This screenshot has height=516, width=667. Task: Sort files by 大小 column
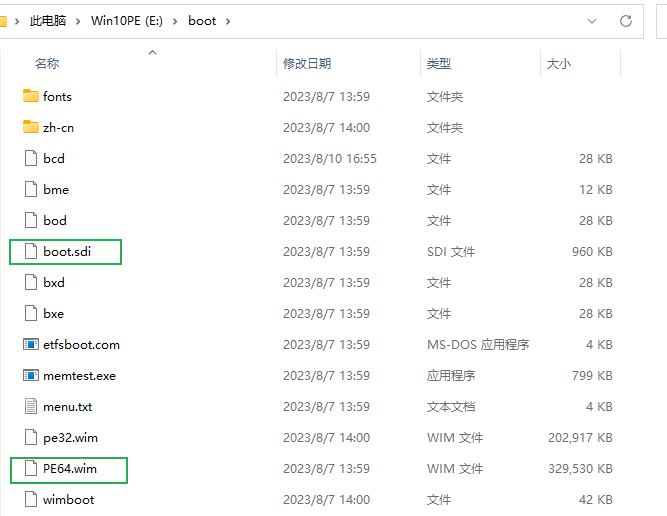pos(559,64)
